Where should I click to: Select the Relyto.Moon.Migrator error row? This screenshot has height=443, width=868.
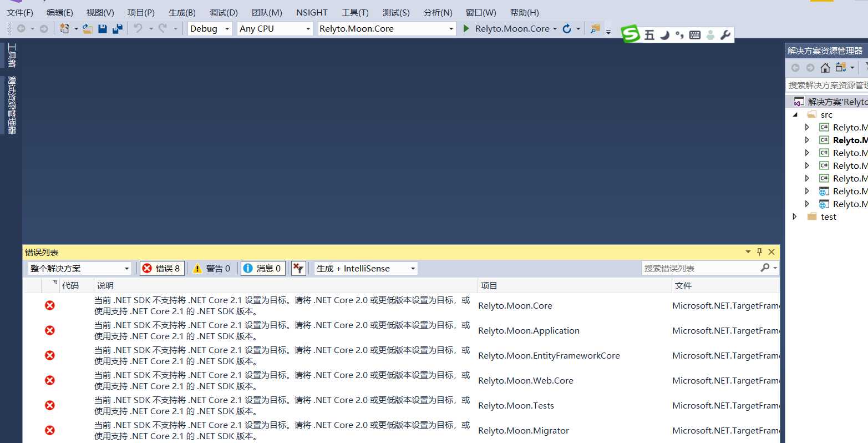[x=401, y=430]
